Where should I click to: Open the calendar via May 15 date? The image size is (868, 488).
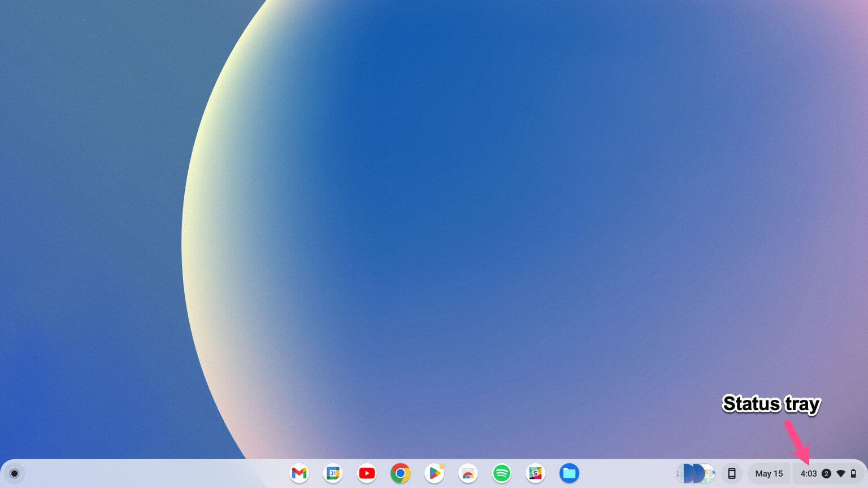tap(769, 473)
